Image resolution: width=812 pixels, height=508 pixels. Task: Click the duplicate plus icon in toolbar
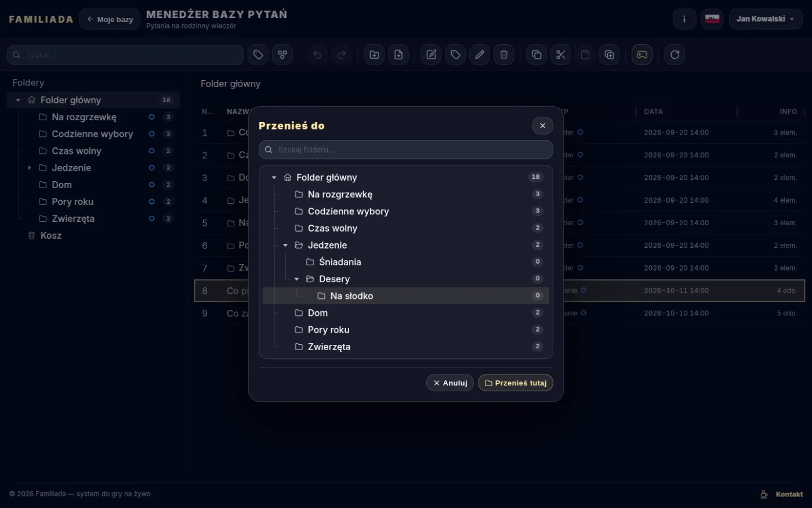point(610,55)
